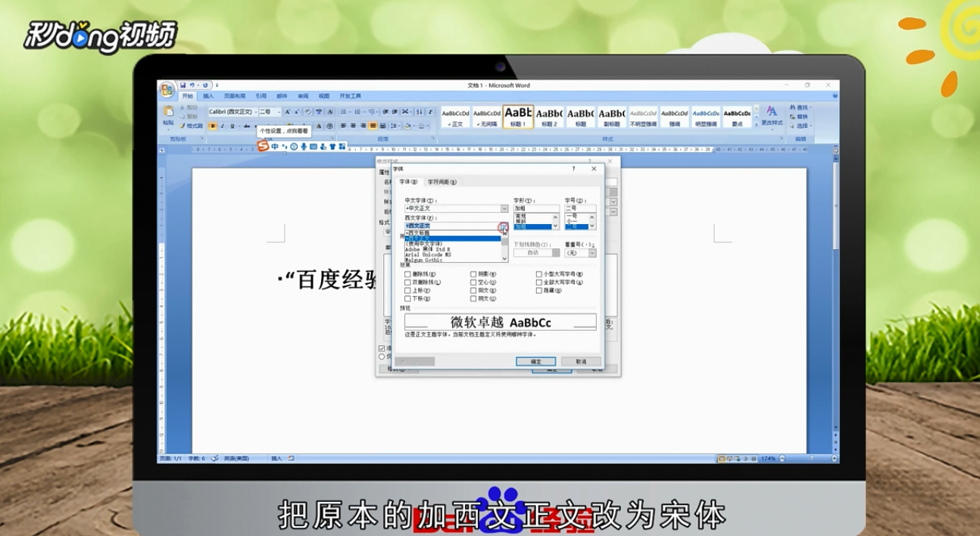Open the font size dropdown in the ribbon
This screenshot has width=980, height=536.
click(x=279, y=111)
